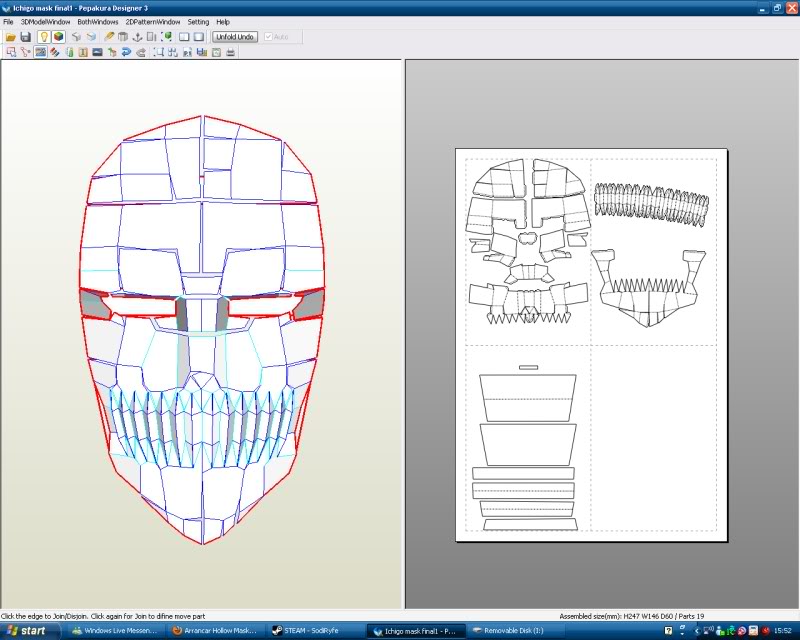Click the page-settings document icon

pyautogui.click(x=187, y=52)
